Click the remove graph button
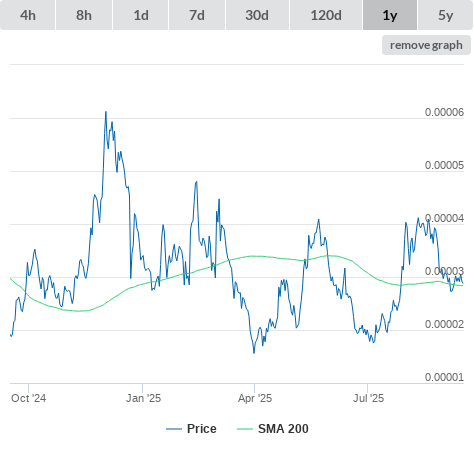This screenshot has width=474, height=455. coord(426,45)
